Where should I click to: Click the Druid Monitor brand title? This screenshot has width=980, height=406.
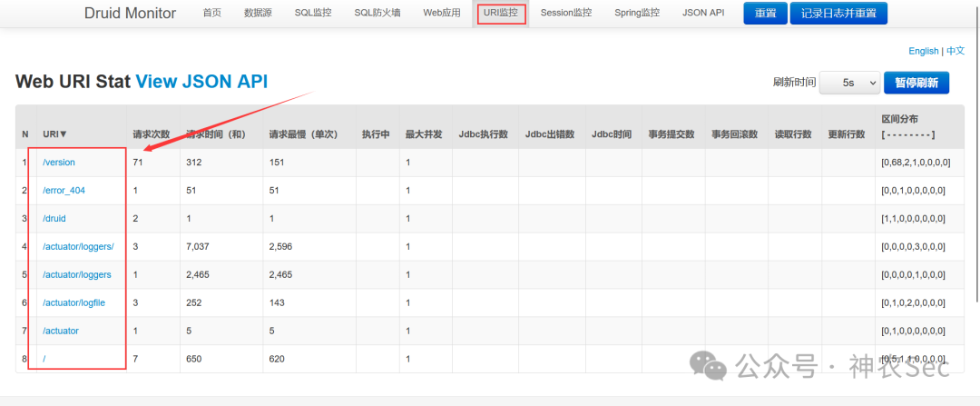(x=130, y=13)
